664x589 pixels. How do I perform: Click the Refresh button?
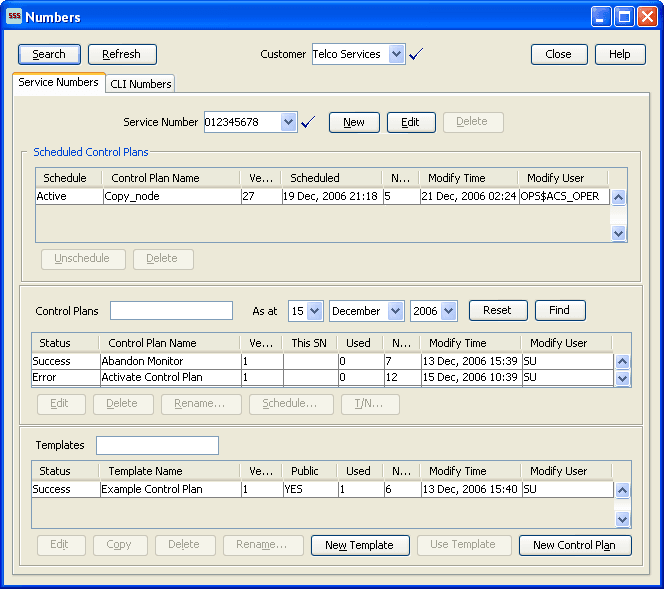point(121,54)
